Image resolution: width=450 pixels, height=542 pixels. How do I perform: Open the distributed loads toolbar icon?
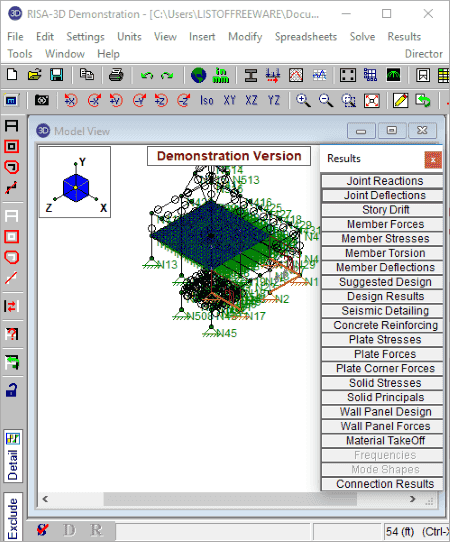click(x=273, y=75)
